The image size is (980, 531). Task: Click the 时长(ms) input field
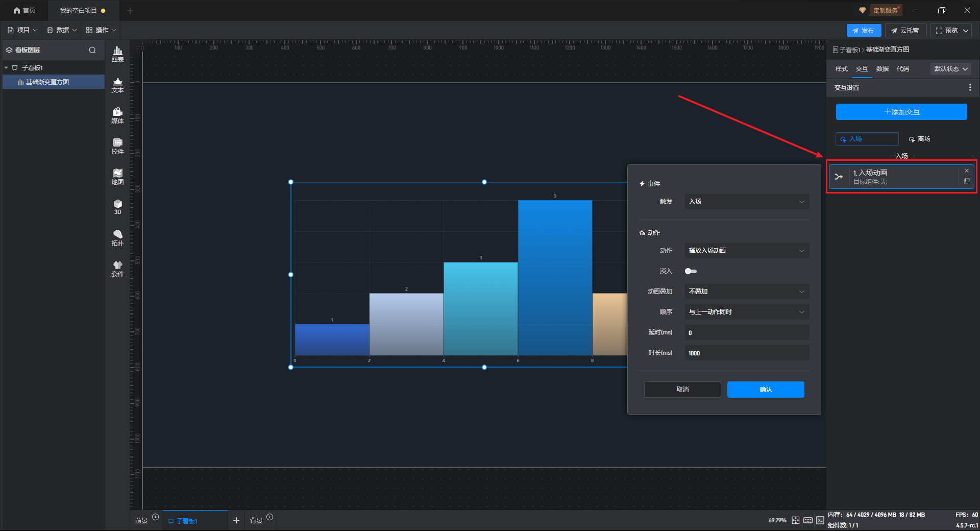point(747,353)
